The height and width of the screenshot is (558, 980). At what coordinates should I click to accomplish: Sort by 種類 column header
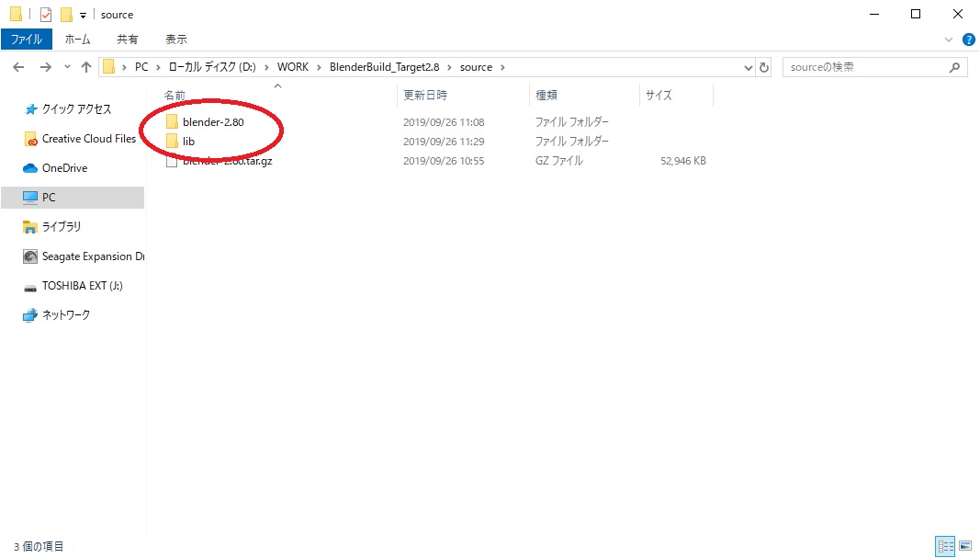pos(546,95)
